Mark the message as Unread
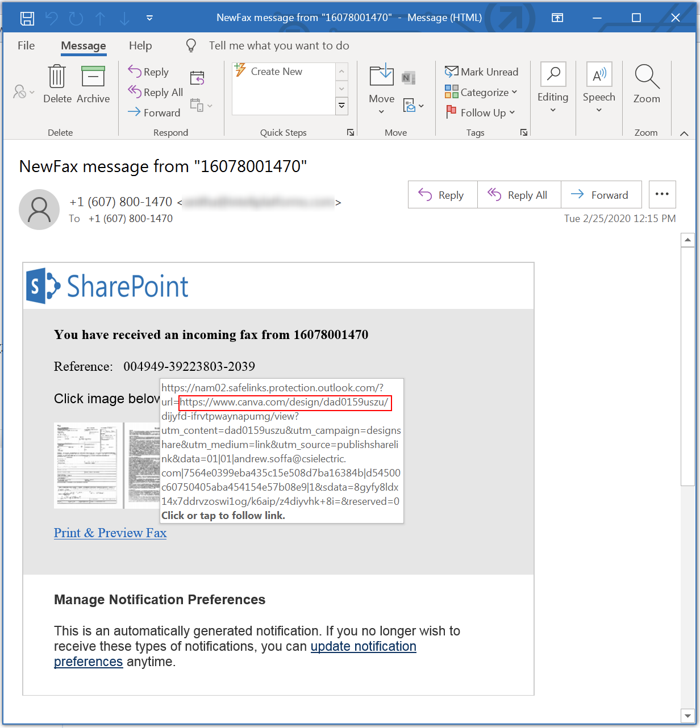The height and width of the screenshot is (728, 700). click(482, 72)
